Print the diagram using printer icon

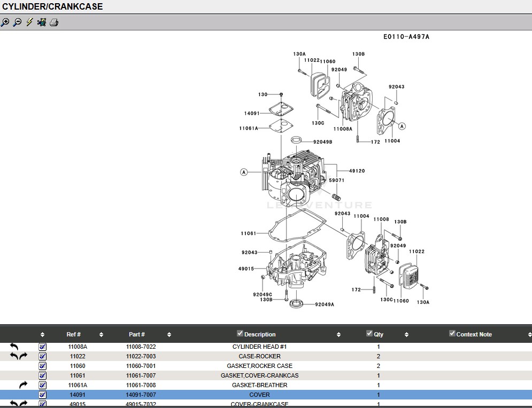tap(54, 22)
